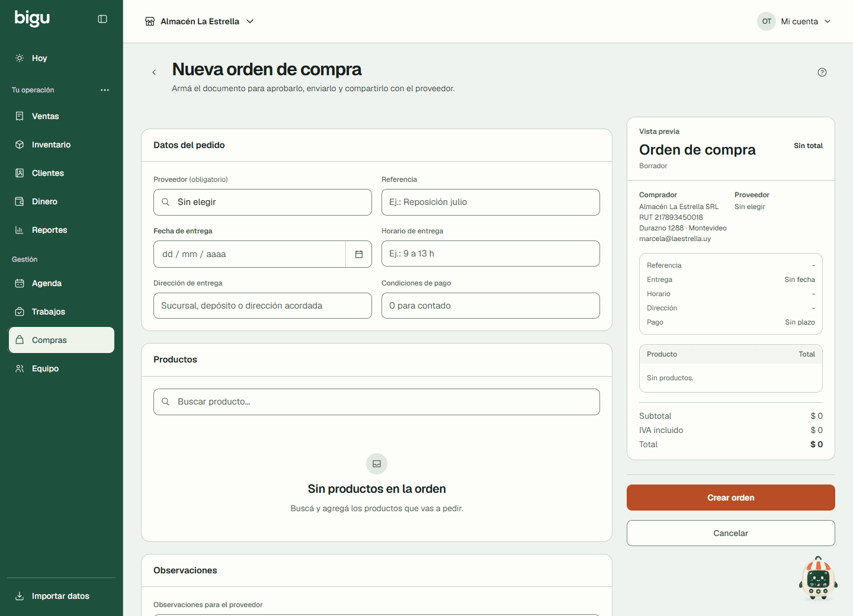This screenshot has height=616, width=853.
Task: Open the robot mascot assistant
Action: pos(818,579)
